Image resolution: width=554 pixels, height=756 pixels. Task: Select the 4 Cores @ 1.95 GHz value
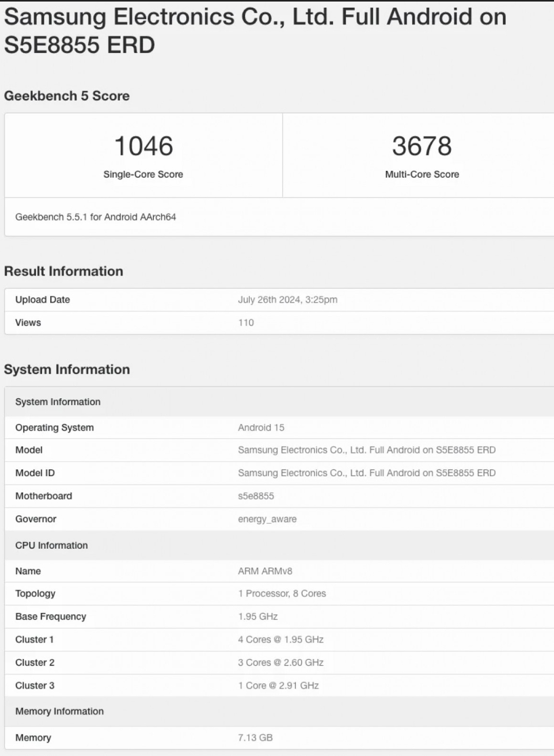coord(281,640)
